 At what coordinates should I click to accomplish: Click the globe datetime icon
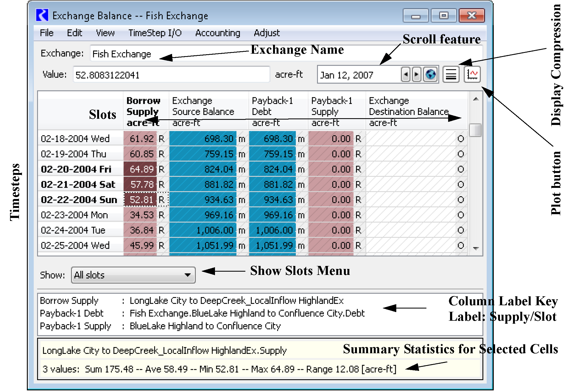pyautogui.click(x=430, y=75)
